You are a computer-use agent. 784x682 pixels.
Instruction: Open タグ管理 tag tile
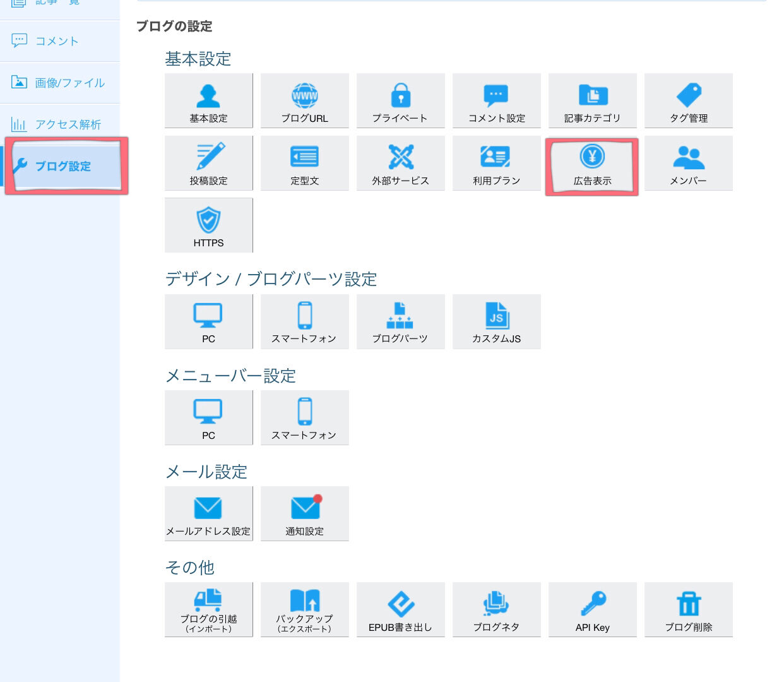[x=689, y=100]
